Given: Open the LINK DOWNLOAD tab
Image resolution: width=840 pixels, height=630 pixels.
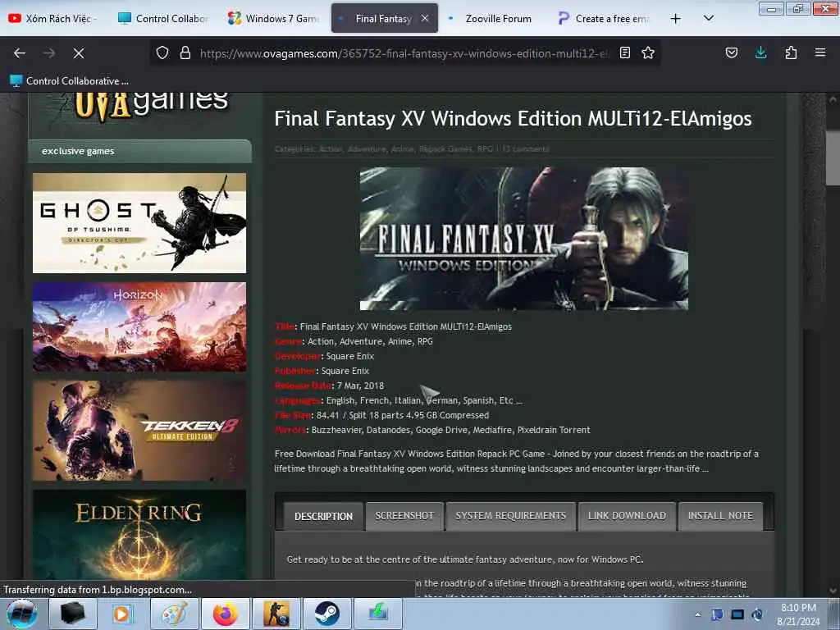Looking at the screenshot, I should click(x=627, y=516).
